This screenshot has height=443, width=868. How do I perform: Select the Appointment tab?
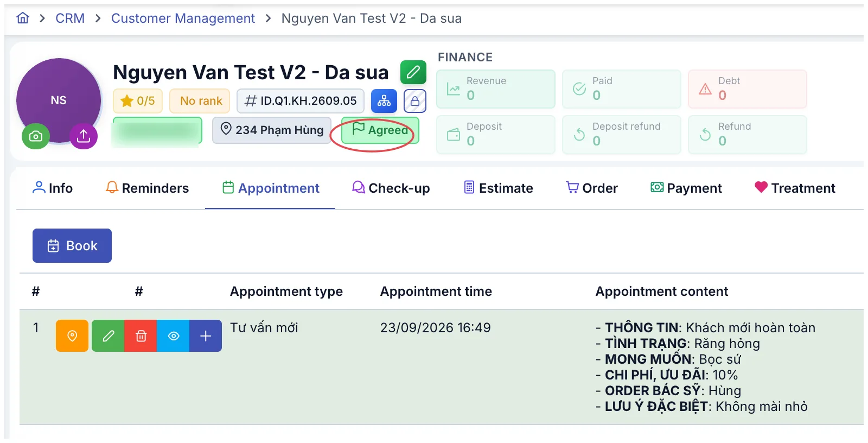tap(271, 188)
